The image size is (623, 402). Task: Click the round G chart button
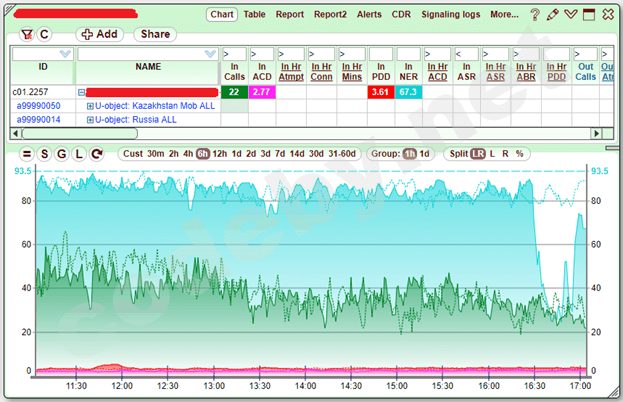coord(62,154)
